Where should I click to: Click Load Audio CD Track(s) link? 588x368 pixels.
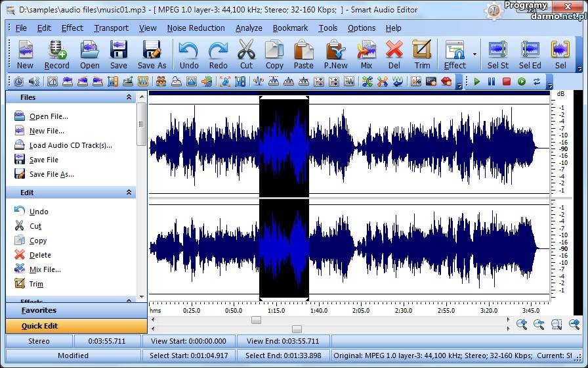click(x=70, y=145)
